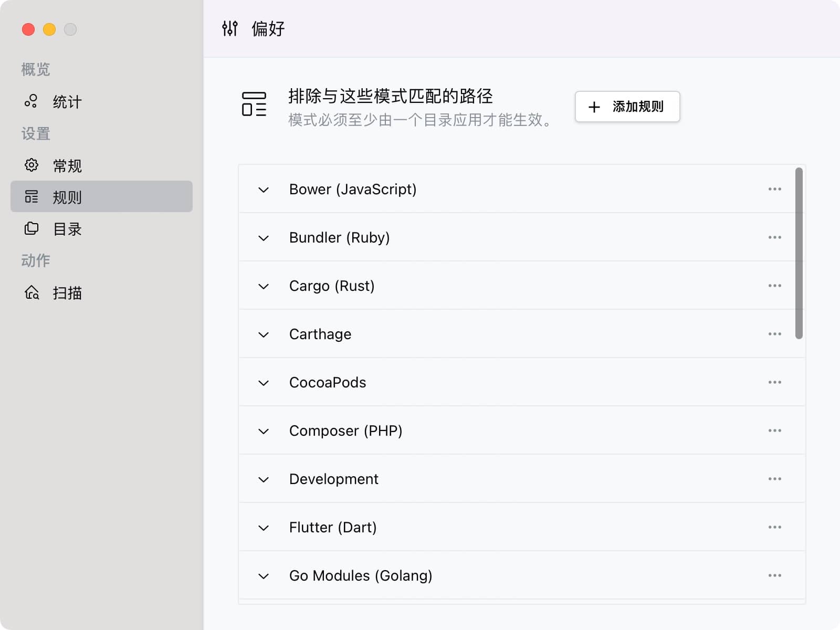
Task: Open more options for Carthage rule
Action: (x=774, y=334)
